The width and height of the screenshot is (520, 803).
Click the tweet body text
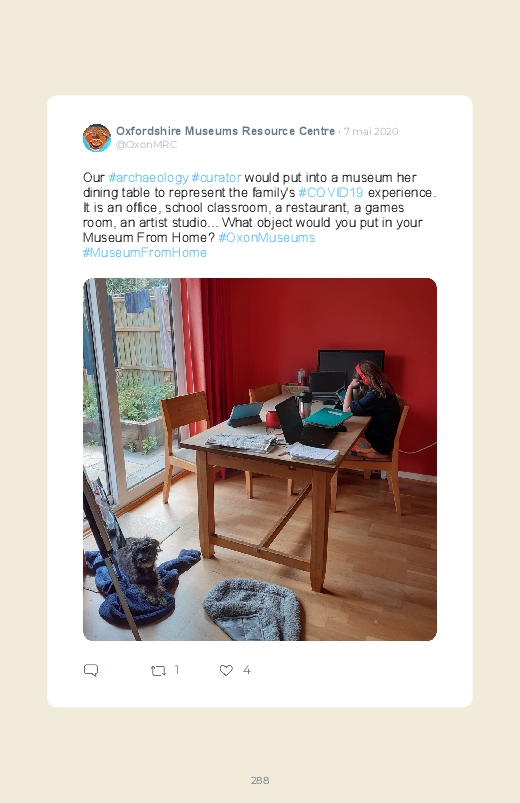pyautogui.click(x=260, y=215)
